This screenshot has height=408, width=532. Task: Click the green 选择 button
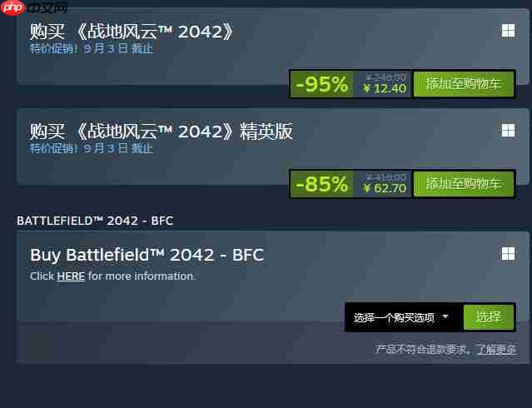tap(489, 317)
